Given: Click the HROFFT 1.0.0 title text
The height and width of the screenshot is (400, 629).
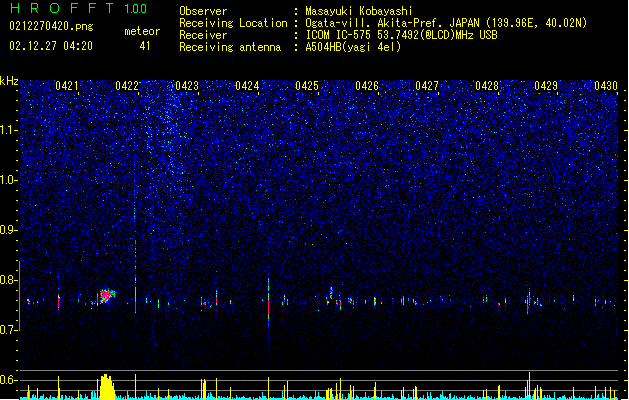Looking at the screenshot, I should (79, 8).
